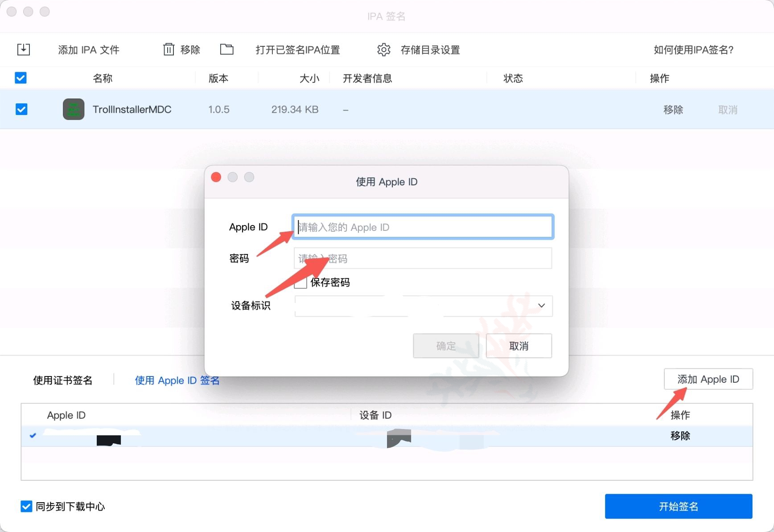Click the 设备 ID column header
Image resolution: width=774 pixels, height=532 pixels.
375,415
